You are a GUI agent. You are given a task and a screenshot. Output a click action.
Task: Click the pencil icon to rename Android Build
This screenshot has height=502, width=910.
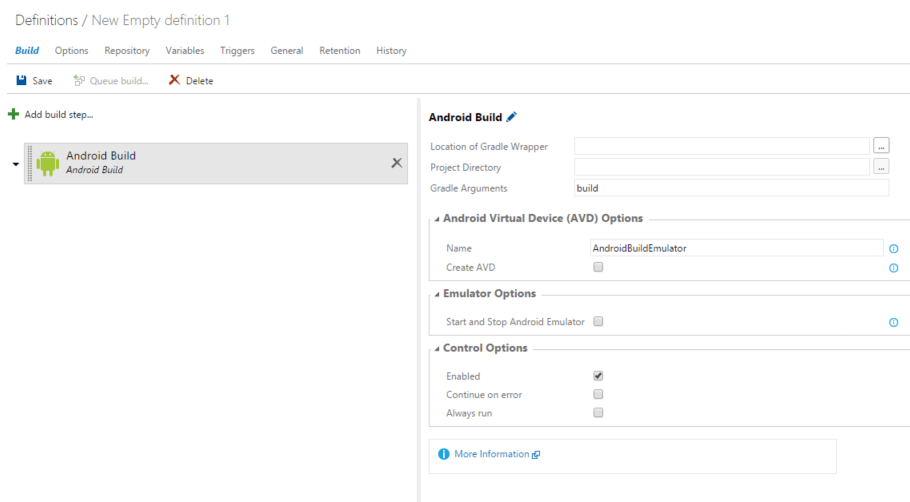tap(512, 117)
